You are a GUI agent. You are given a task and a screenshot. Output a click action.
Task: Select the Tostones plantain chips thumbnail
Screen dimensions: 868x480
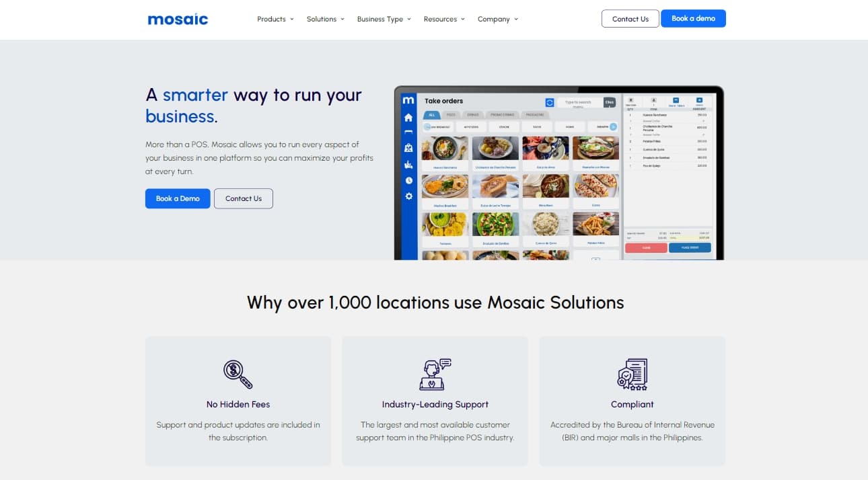[x=445, y=225]
